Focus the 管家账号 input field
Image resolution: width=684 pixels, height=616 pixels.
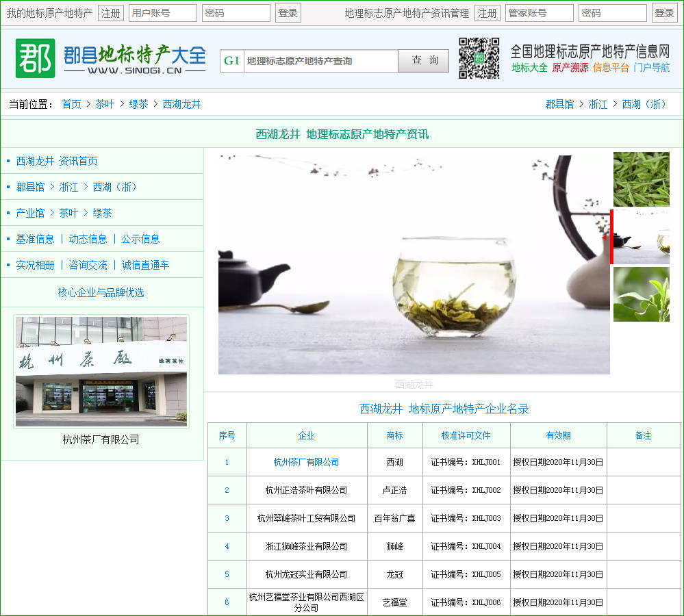tap(539, 13)
